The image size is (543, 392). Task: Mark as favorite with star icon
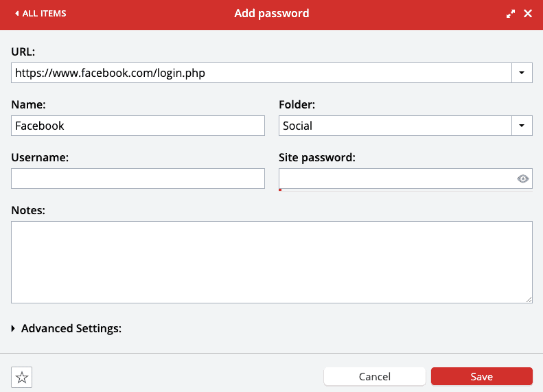pyautogui.click(x=21, y=377)
